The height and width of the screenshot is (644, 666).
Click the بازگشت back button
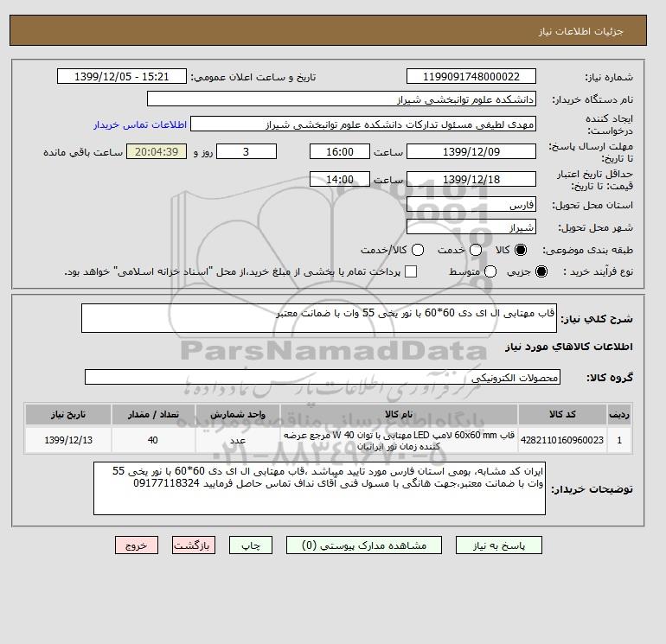coord(193,545)
